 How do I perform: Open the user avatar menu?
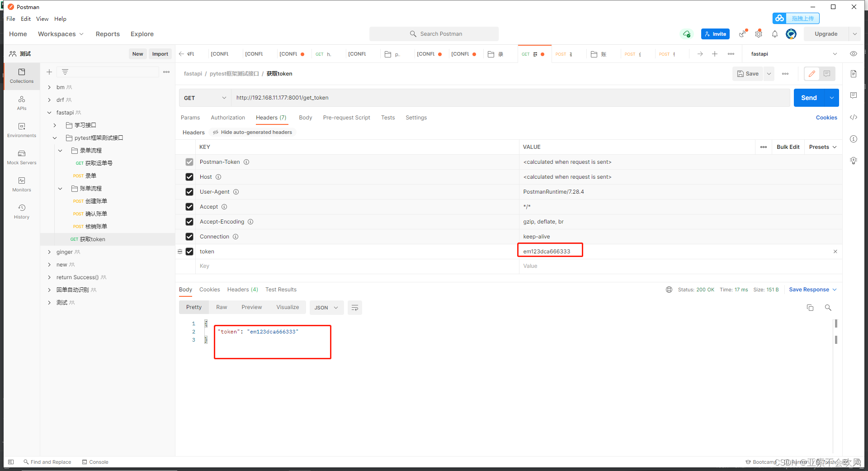[x=791, y=34]
